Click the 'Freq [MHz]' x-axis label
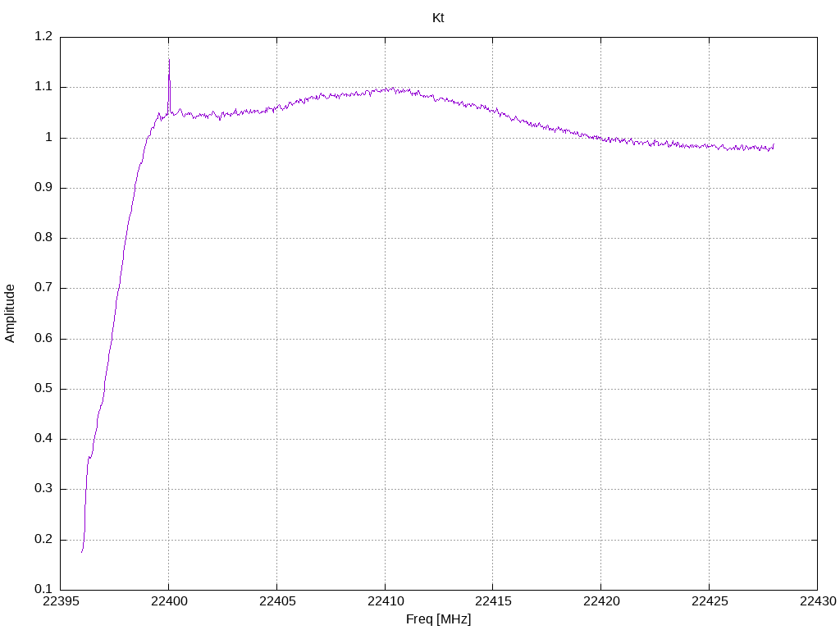 pos(438,619)
